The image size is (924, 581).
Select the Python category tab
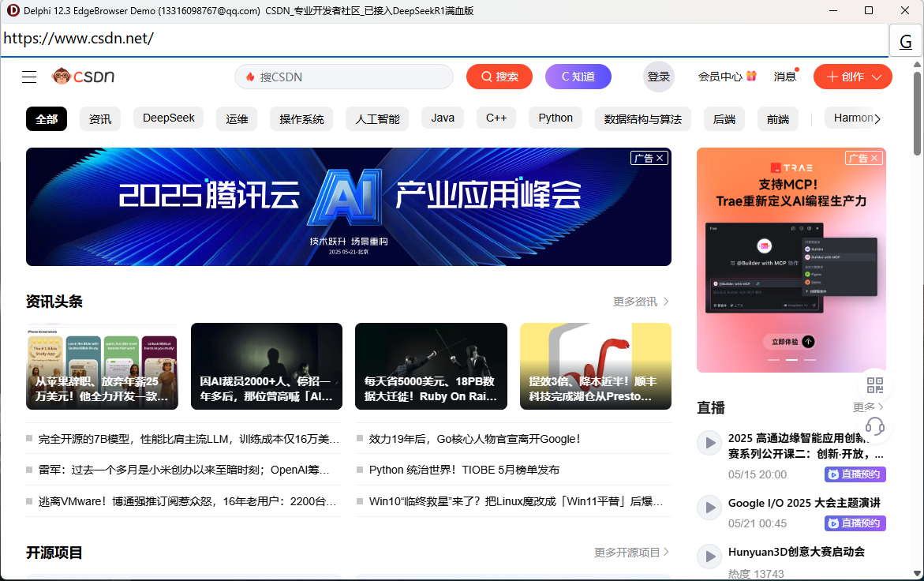coord(556,118)
